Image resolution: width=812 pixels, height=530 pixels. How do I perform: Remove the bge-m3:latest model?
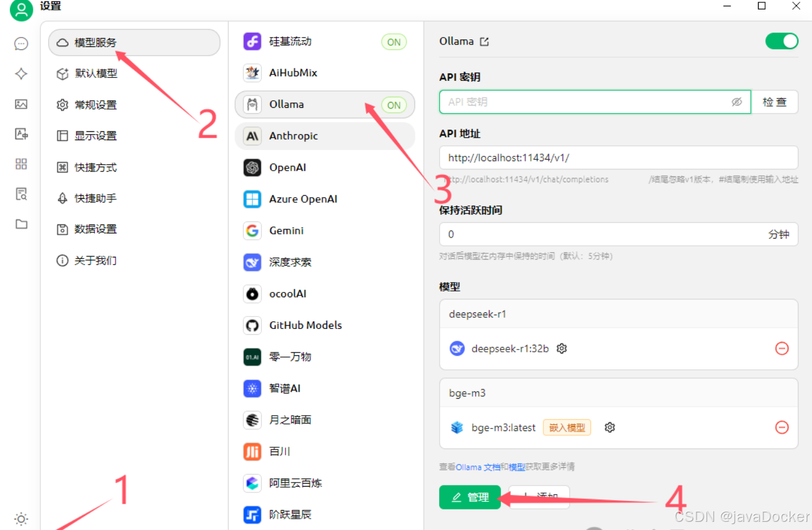[782, 427]
